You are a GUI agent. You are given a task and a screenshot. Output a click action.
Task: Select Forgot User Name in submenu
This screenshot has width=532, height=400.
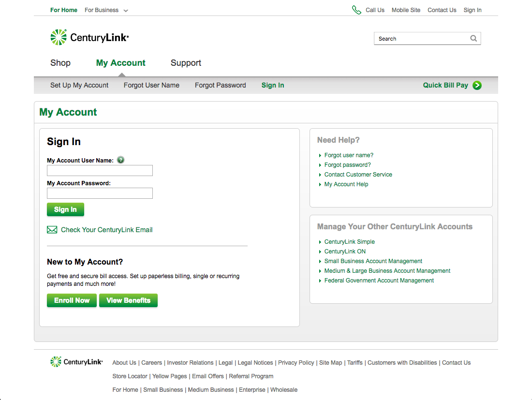coord(151,85)
